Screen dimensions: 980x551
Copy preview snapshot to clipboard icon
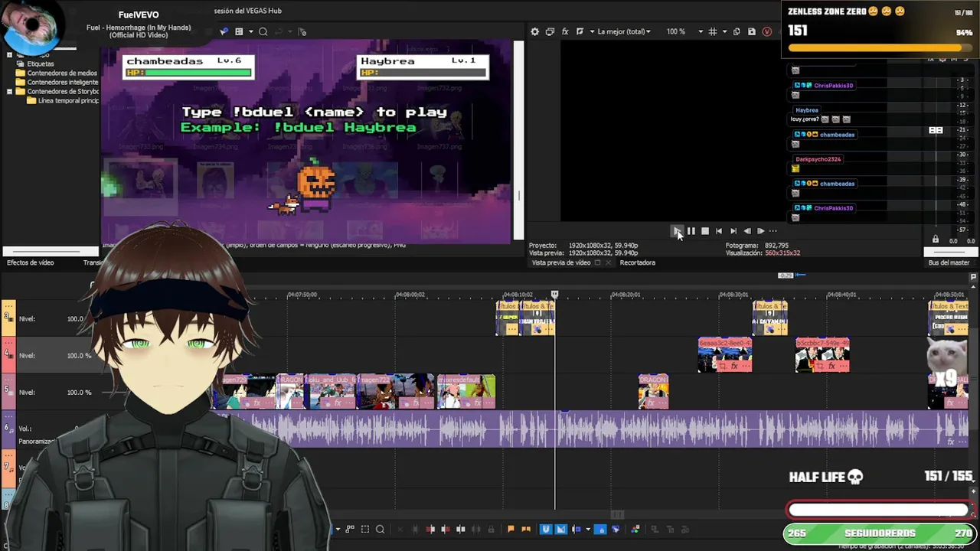click(737, 31)
